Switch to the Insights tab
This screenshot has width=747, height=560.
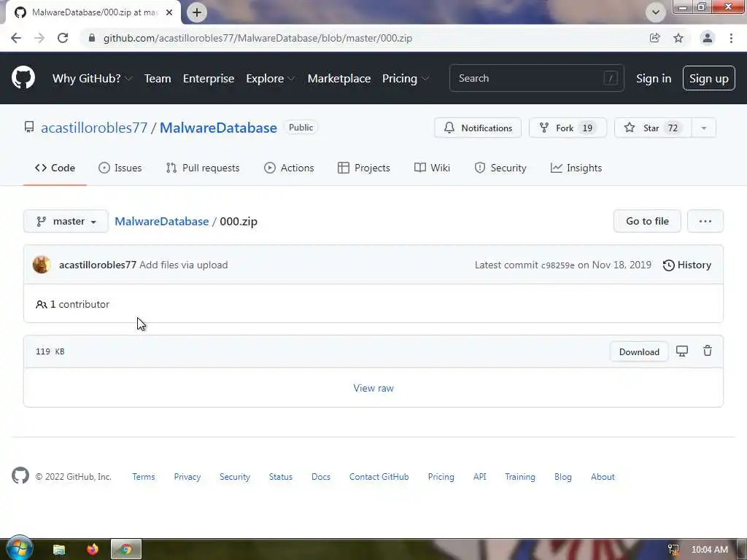[576, 168]
